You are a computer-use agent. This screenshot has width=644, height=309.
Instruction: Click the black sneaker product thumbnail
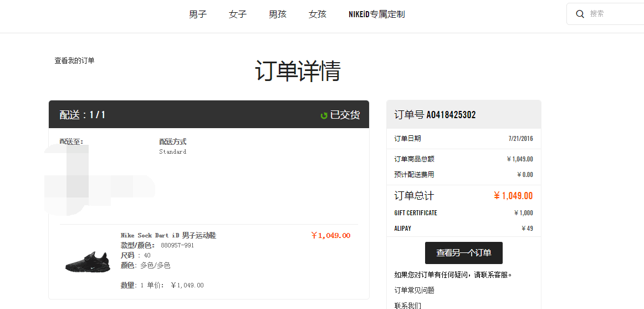coord(88,261)
